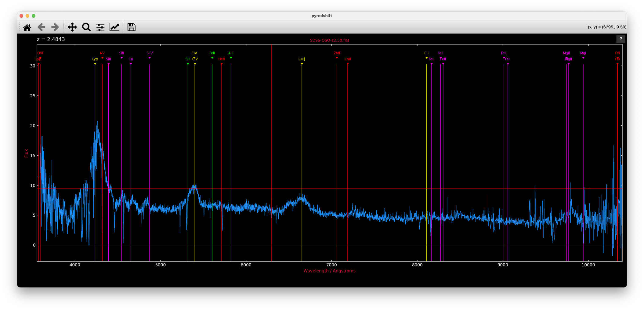Click the 8000 wavelength tick label
This screenshot has height=310, width=644.
point(417,265)
